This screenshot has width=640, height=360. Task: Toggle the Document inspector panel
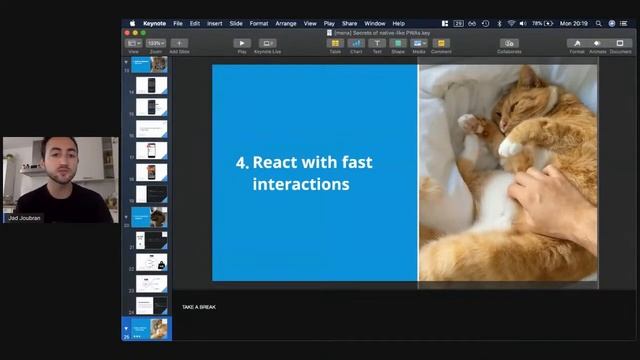click(620, 43)
